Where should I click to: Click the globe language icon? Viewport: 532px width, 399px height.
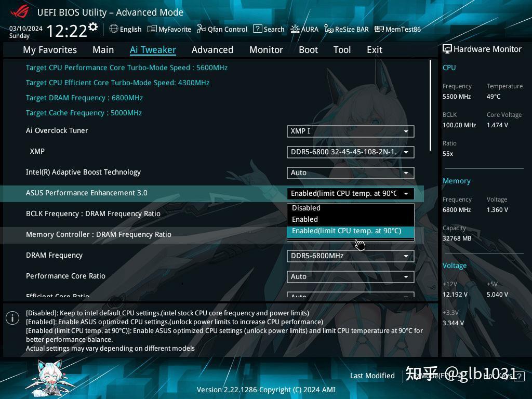[114, 29]
